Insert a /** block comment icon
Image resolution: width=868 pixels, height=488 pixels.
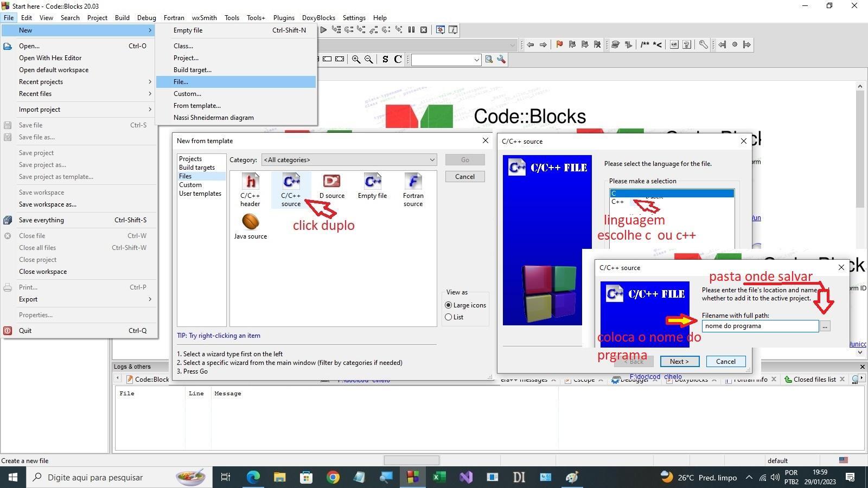(x=644, y=44)
